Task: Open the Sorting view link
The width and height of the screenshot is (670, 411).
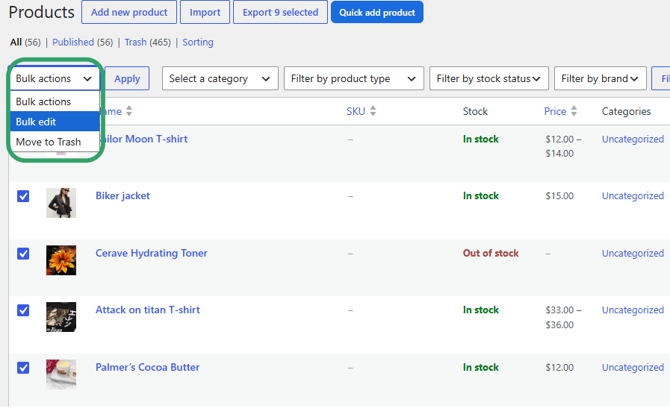Action: coord(198,42)
